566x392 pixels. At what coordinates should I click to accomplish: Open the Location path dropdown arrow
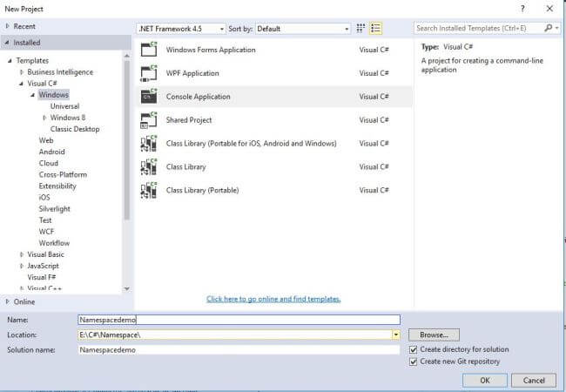click(x=396, y=335)
